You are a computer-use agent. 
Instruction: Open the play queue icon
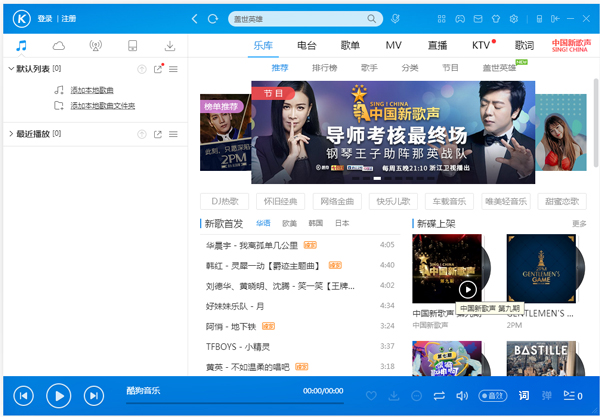pyautogui.click(x=572, y=396)
